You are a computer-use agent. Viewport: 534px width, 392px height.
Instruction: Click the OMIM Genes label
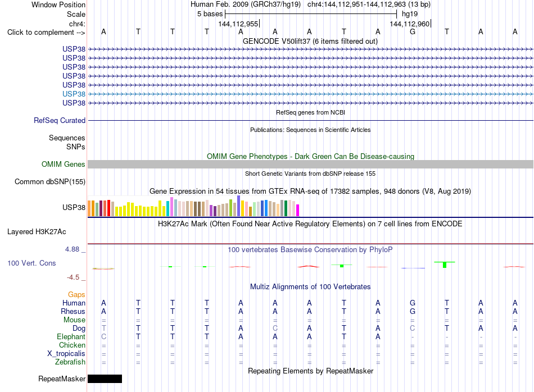point(63,165)
